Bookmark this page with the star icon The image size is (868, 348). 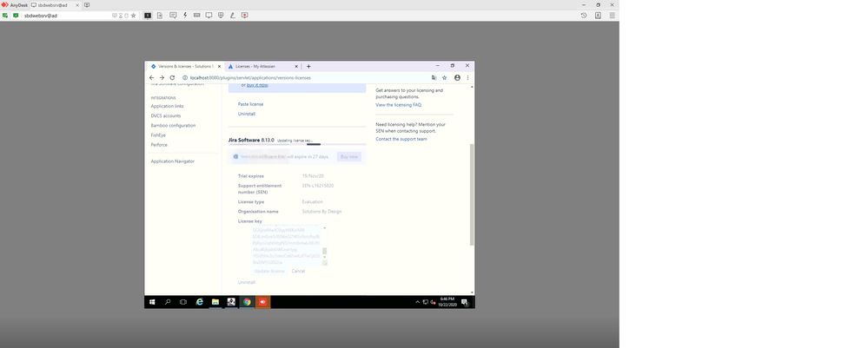(445, 78)
